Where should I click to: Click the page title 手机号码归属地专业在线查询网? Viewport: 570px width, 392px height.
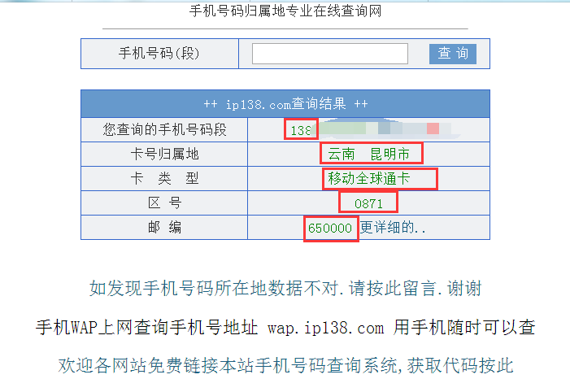[x=285, y=11]
